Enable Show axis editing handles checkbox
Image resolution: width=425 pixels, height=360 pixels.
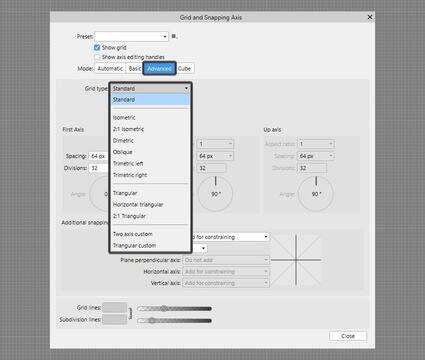tap(97, 57)
